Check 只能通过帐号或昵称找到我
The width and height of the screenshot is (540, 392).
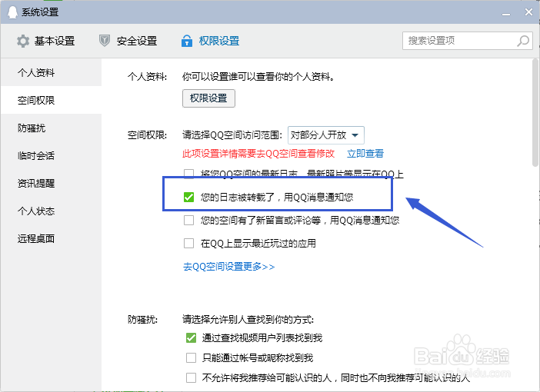191,358
